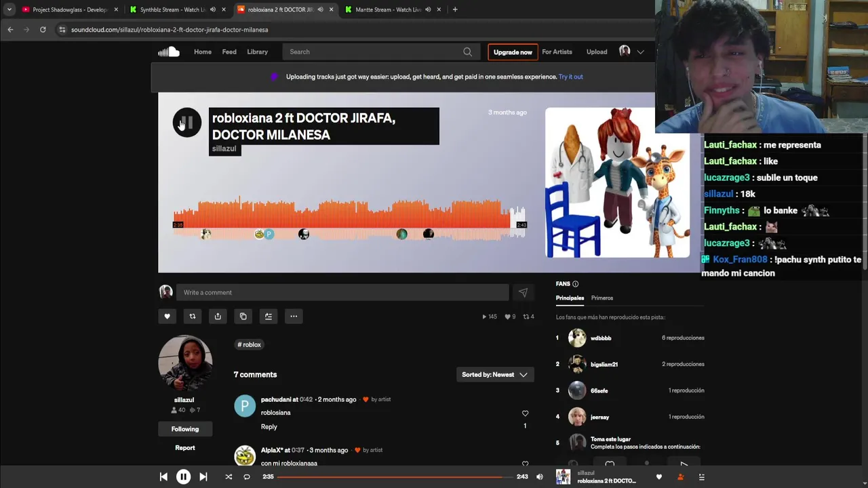
Task: Like the current track in the player bar
Action: [659, 477]
